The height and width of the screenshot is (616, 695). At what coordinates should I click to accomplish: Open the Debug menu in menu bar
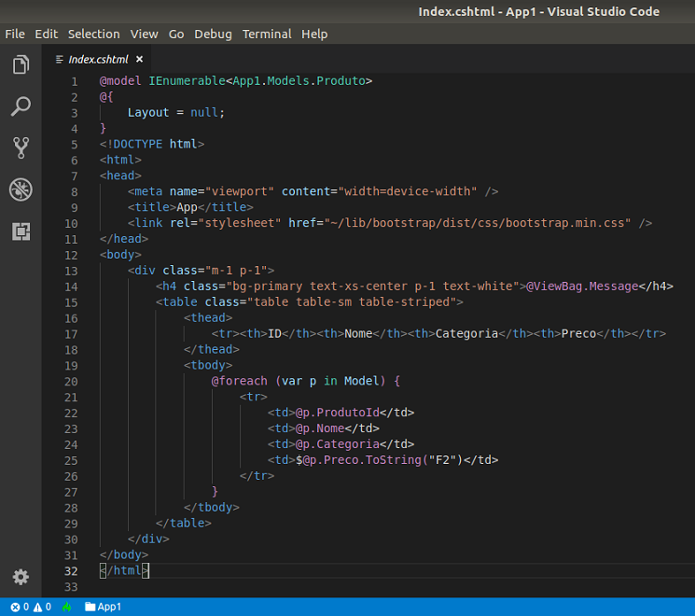click(x=213, y=34)
